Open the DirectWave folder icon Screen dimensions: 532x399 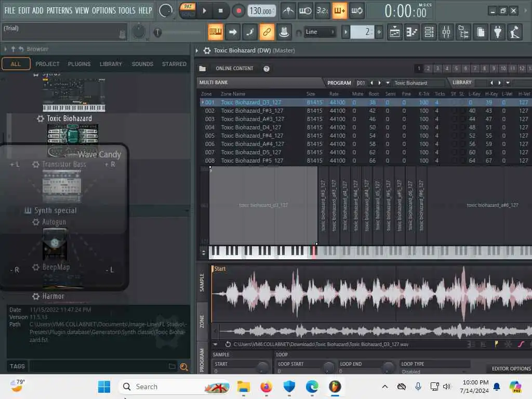coord(202,69)
